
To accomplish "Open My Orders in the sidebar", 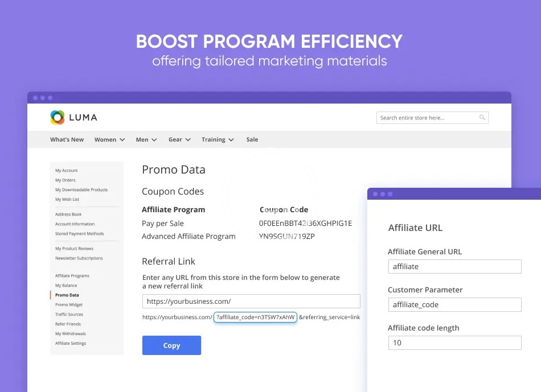I will pyautogui.click(x=65, y=180).
